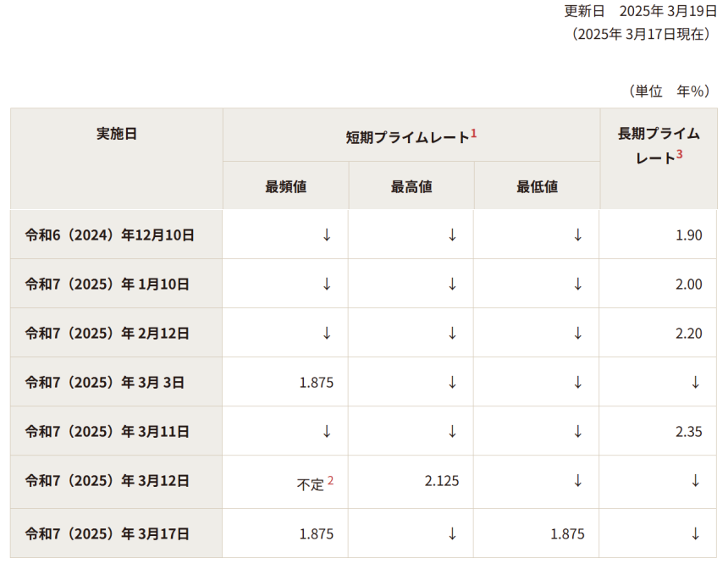Click the 1.90 value for 令和6年12月10日
This screenshot has height=569, width=728.
[689, 235]
